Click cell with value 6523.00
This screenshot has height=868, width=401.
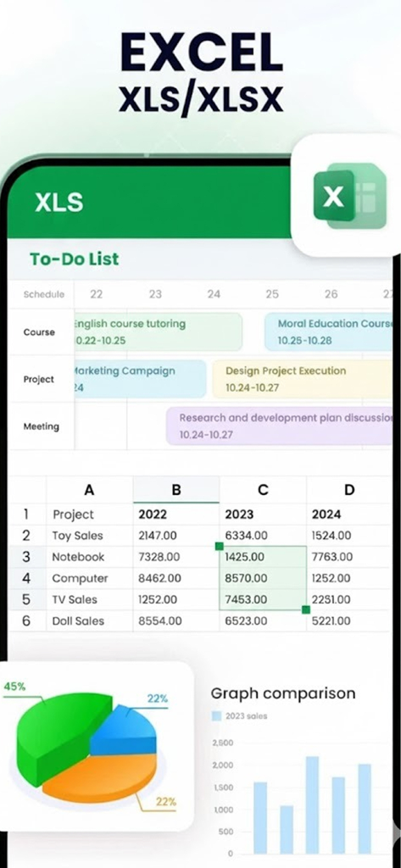tap(263, 621)
